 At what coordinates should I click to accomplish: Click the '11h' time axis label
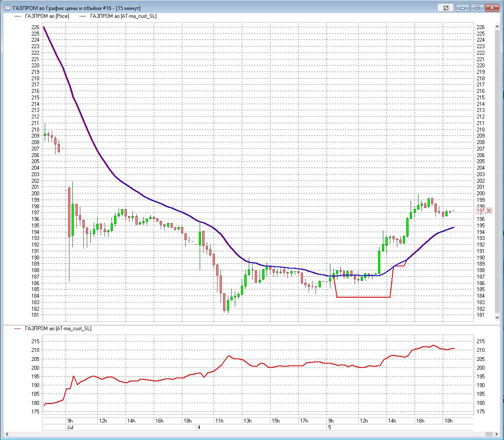[219, 421]
